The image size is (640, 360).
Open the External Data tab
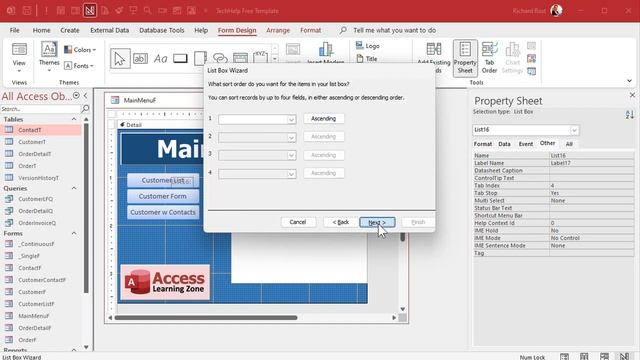[109, 30]
